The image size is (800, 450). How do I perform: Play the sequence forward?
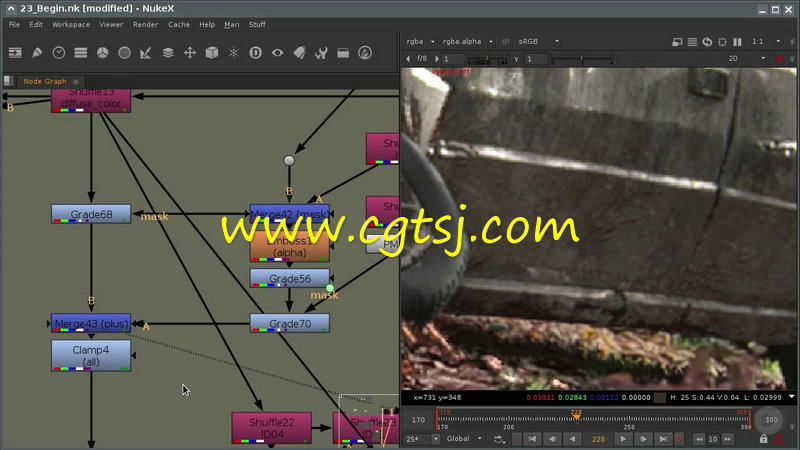tap(622, 439)
